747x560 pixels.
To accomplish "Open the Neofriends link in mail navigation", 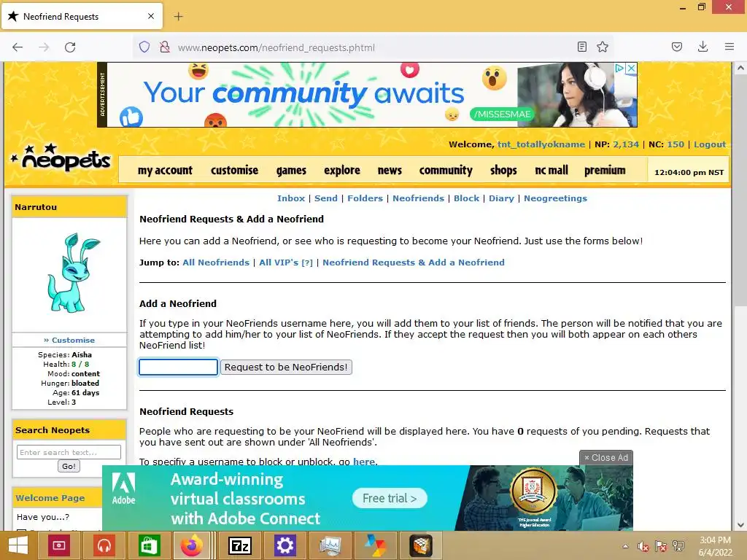I will (x=418, y=198).
